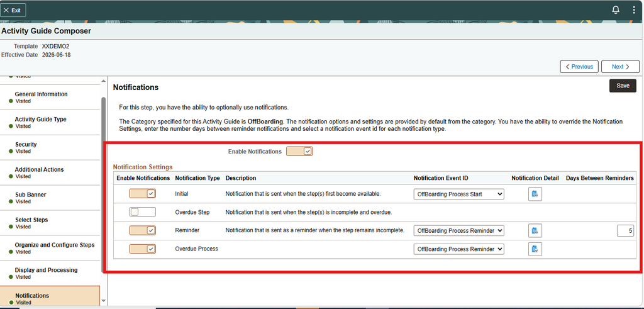
Task: Click the Notification Detail column header
Action: coord(535,178)
